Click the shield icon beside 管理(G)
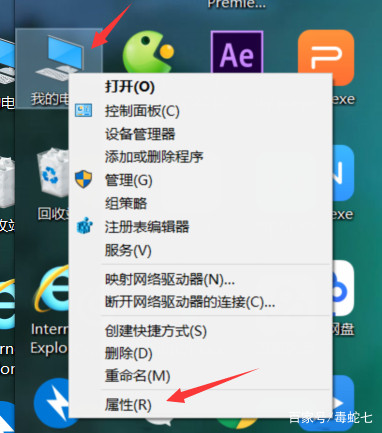This screenshot has width=382, height=433. (83, 179)
